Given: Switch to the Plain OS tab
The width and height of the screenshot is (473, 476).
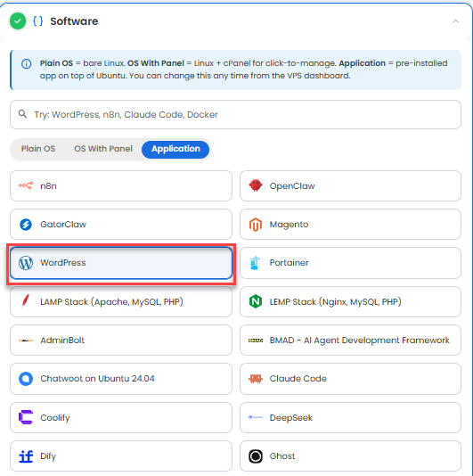Looking at the screenshot, I should coord(38,149).
